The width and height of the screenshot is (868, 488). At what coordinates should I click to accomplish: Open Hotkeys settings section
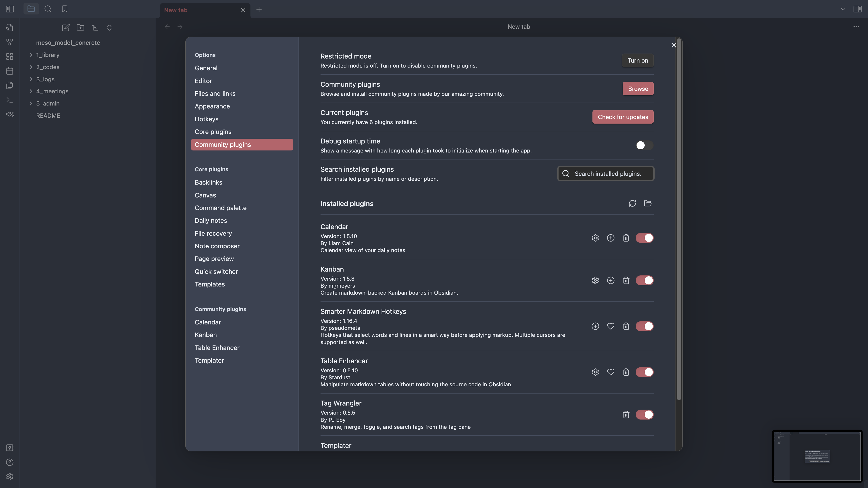click(206, 119)
